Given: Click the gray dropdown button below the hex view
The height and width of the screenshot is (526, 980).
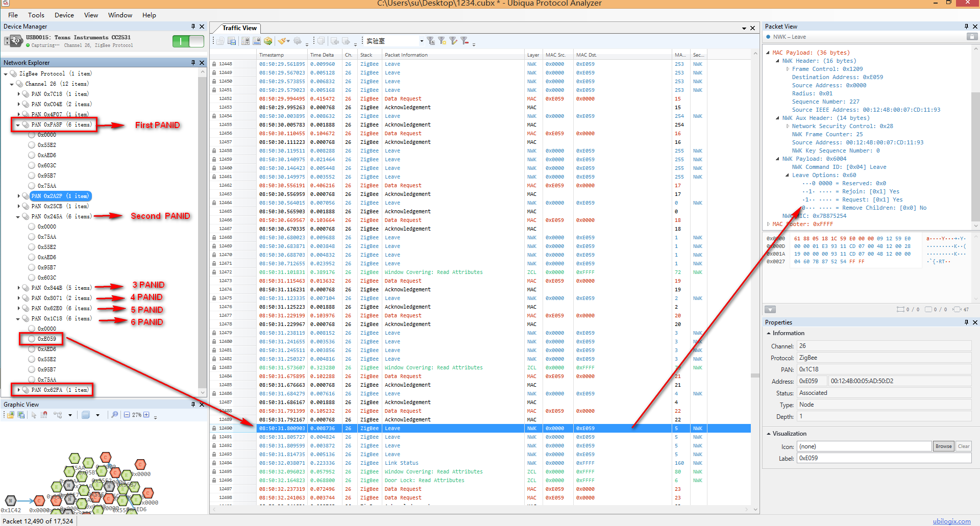Looking at the screenshot, I should (770, 309).
